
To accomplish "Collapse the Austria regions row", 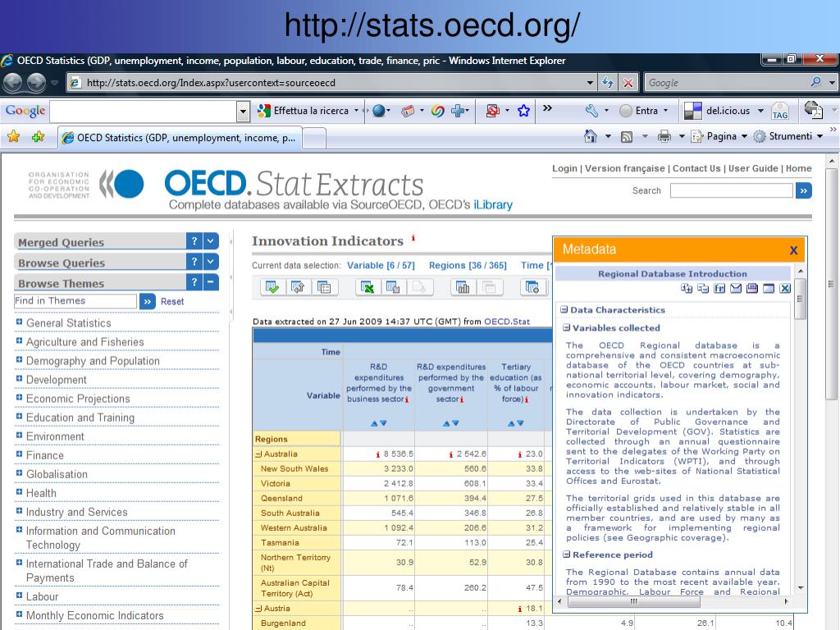I will [x=258, y=609].
